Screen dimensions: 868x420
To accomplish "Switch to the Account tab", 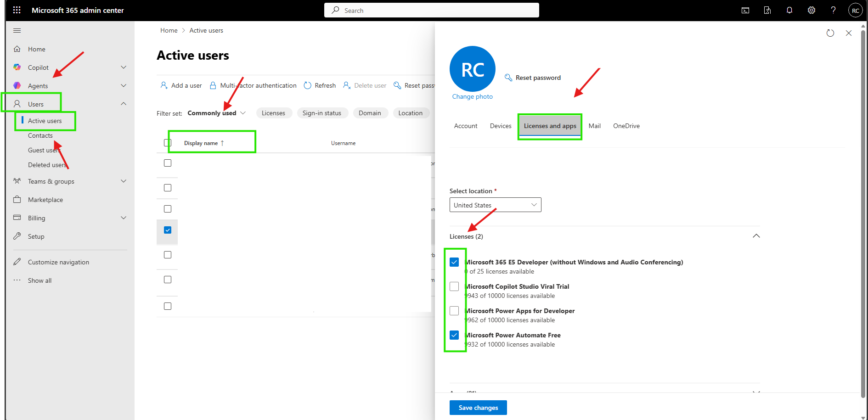I will pyautogui.click(x=466, y=126).
